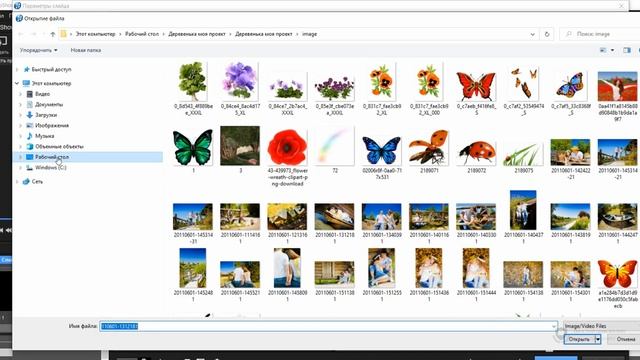Click the Новая папка button
The width and height of the screenshot is (640, 360).
[86, 50]
